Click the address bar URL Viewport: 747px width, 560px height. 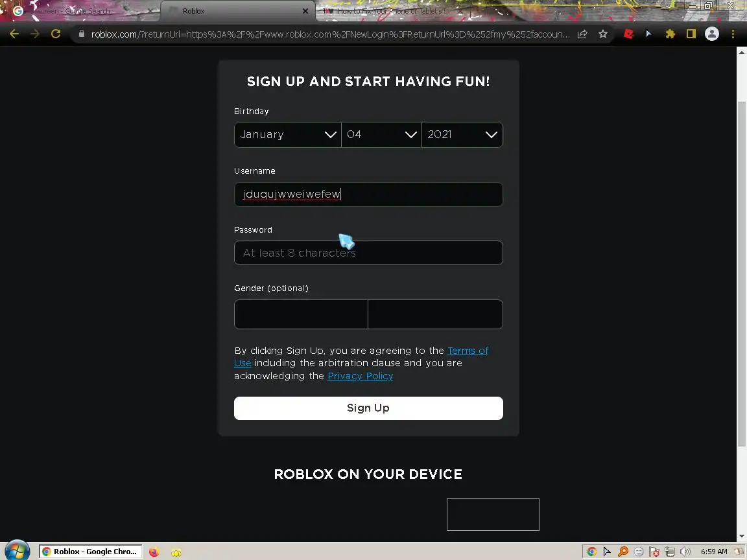[330, 34]
